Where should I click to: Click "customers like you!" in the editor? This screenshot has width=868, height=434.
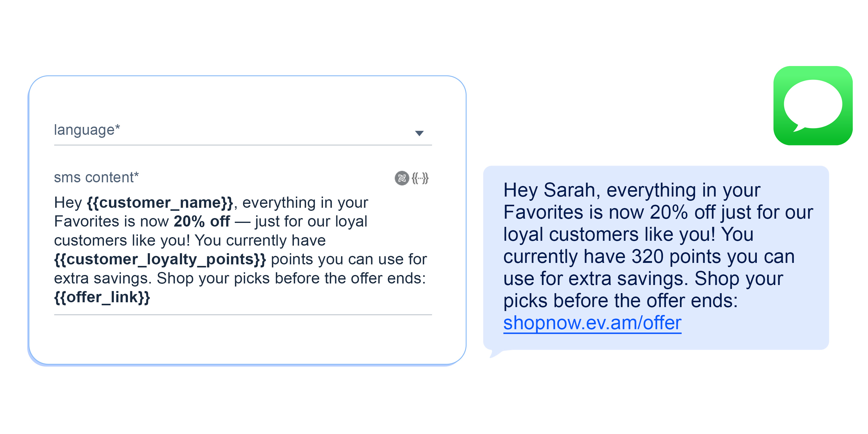point(122,240)
